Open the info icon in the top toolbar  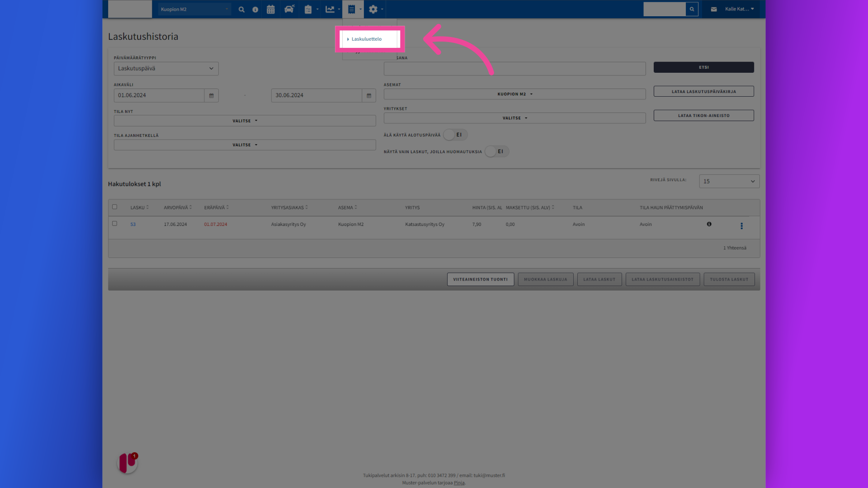pos(255,9)
